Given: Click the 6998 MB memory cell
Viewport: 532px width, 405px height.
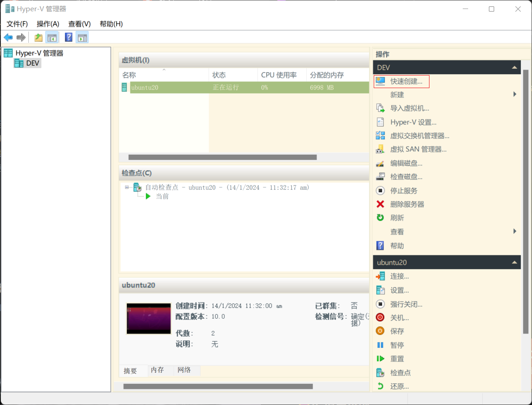Looking at the screenshot, I should 322,88.
